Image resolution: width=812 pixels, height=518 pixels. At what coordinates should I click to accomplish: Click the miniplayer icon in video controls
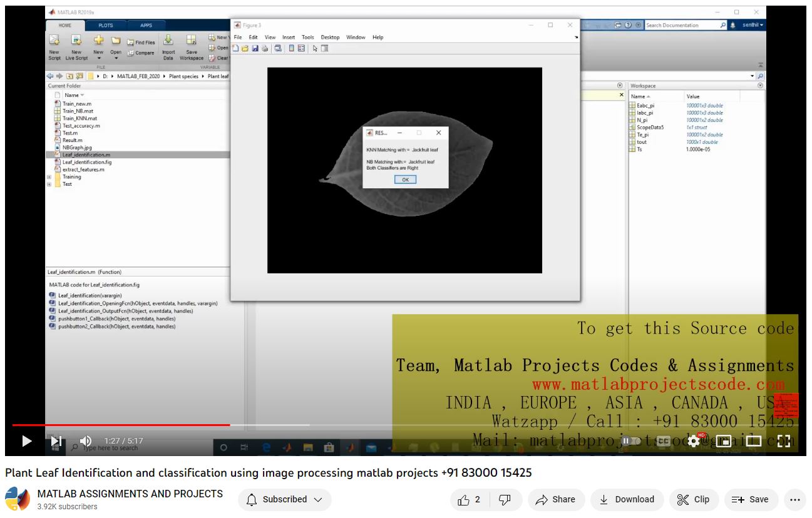(724, 441)
